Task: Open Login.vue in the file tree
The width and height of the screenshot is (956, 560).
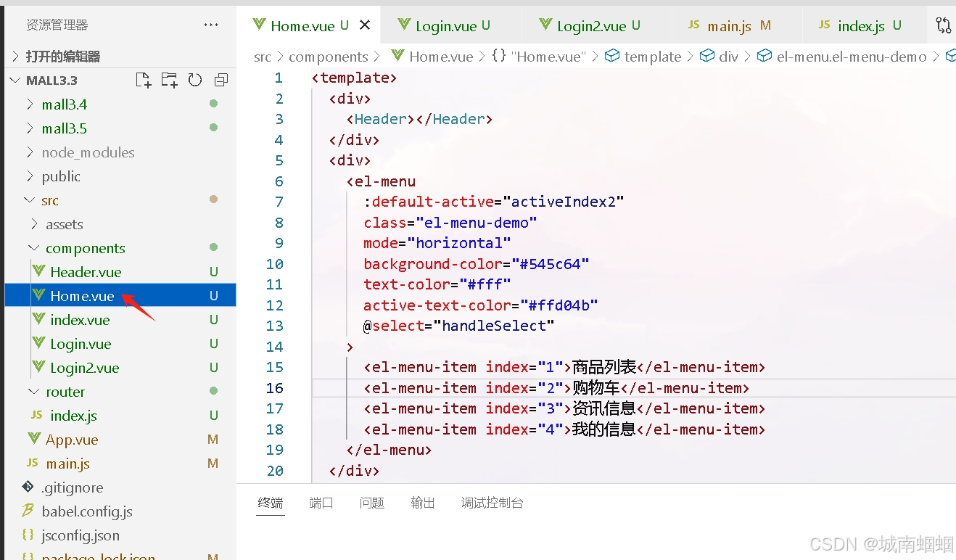Action: pyautogui.click(x=120, y=343)
